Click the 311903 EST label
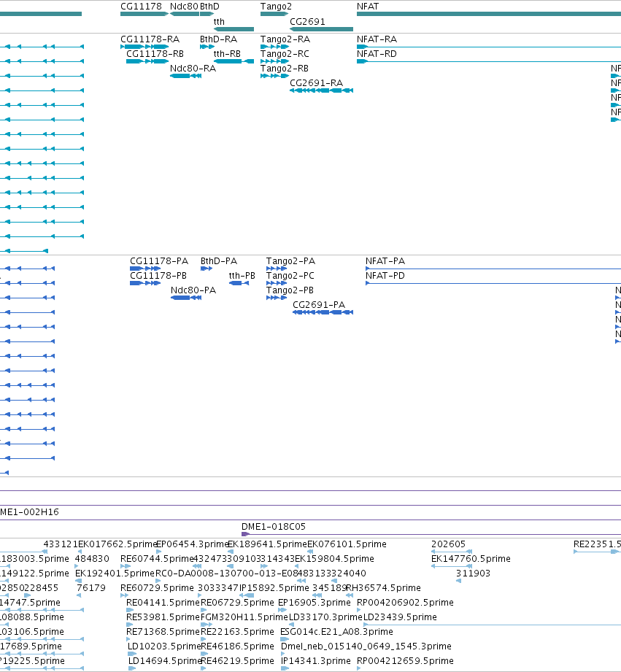This screenshot has width=621, height=672. 473,573
